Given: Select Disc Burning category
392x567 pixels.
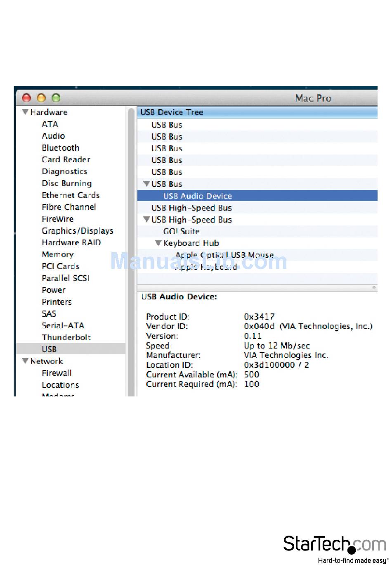Looking at the screenshot, I should [66, 183].
